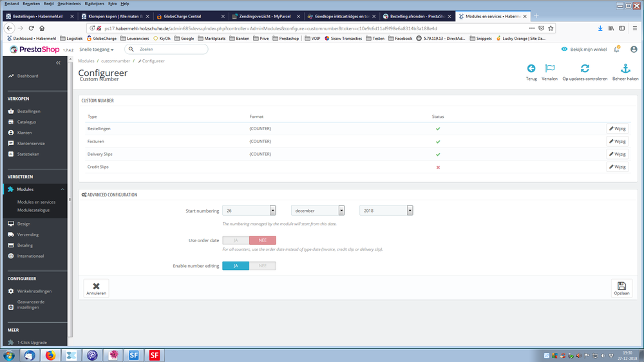
Task: Open Bladwijzers menu in menu bar
Action: (x=95, y=4)
